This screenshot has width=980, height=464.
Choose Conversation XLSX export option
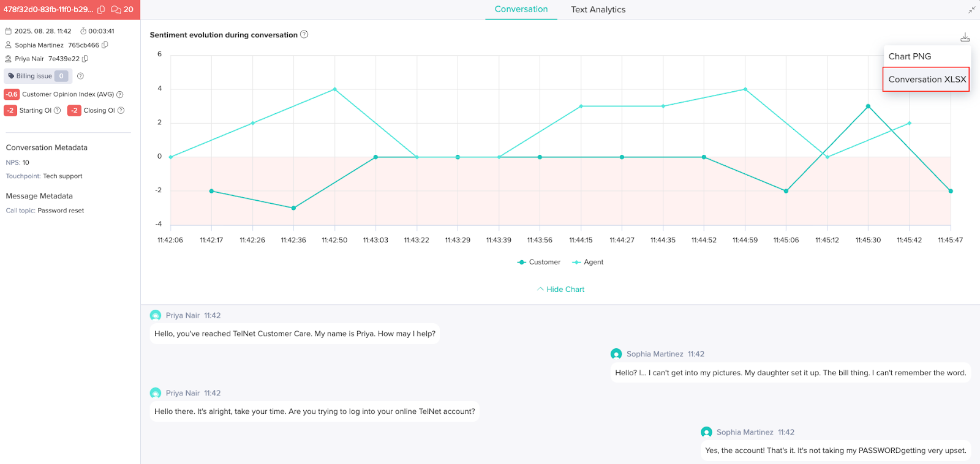pos(926,80)
